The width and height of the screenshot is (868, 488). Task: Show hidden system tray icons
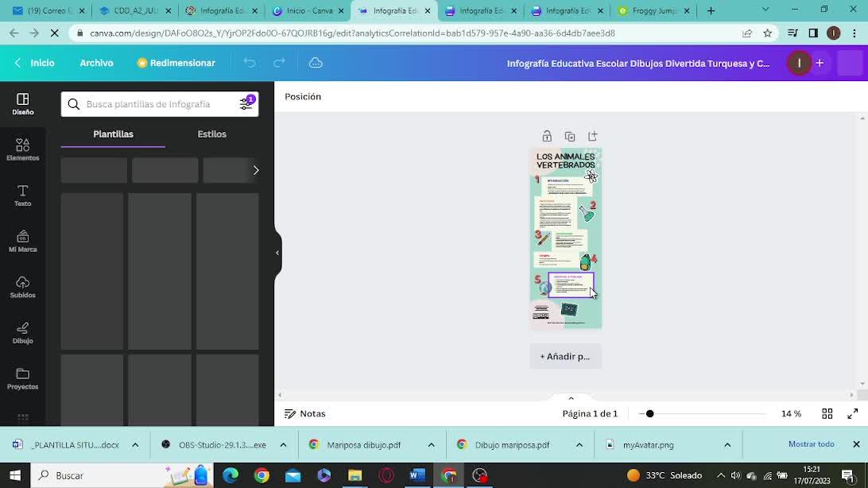click(x=720, y=475)
